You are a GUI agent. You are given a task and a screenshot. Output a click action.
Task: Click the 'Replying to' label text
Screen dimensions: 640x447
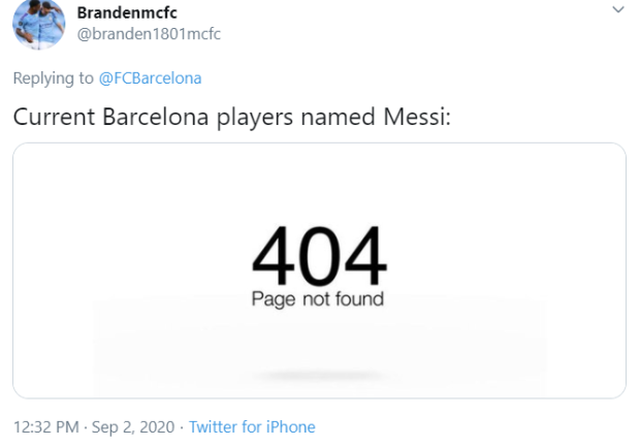point(52,78)
